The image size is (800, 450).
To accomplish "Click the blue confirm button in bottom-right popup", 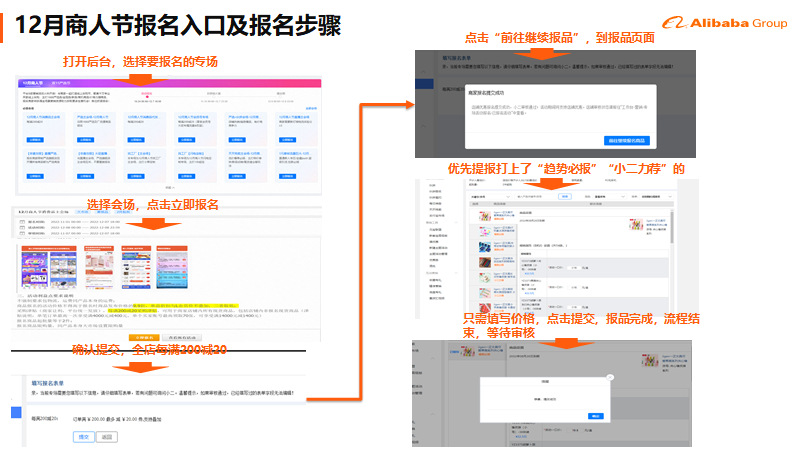I will tap(596, 415).
